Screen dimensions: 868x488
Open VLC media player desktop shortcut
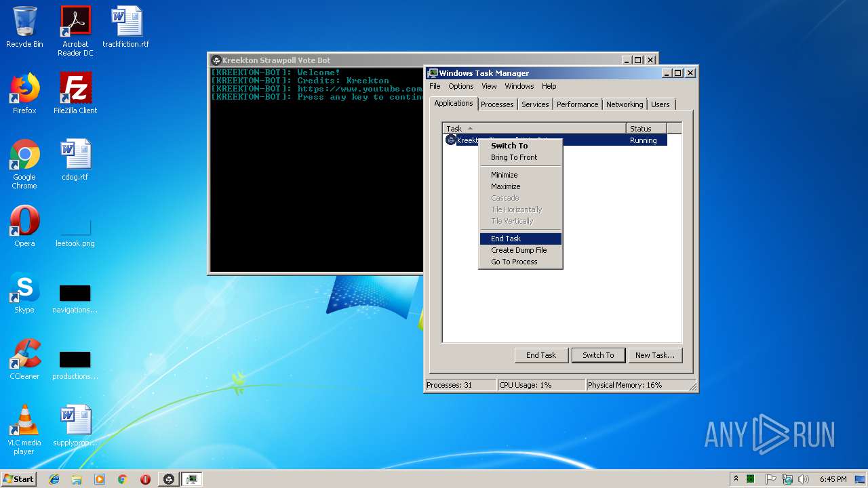coord(24,430)
